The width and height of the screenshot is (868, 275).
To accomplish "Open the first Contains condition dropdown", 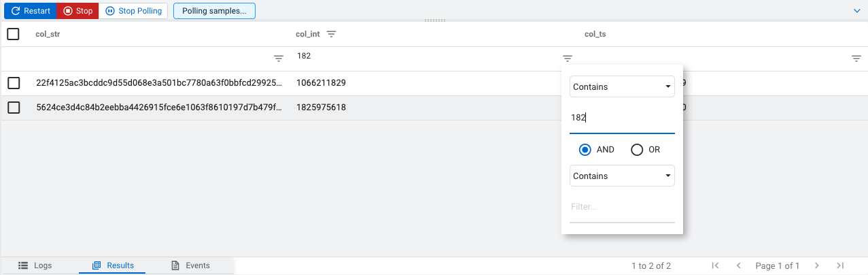I will (622, 87).
